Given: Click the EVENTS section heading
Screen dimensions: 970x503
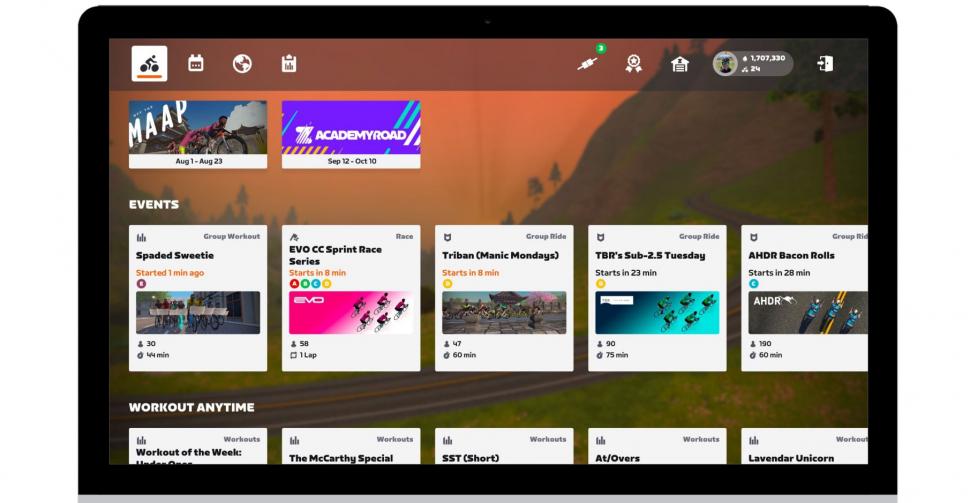Looking at the screenshot, I should pyautogui.click(x=154, y=204).
